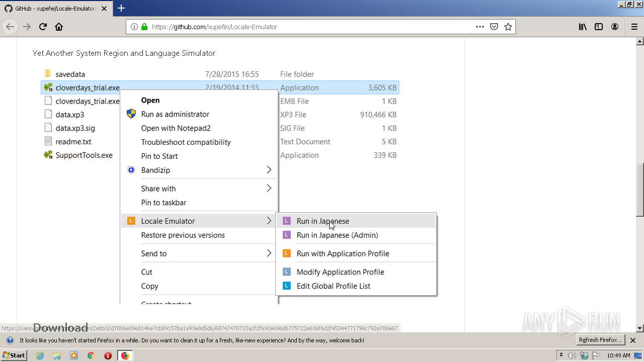The width and height of the screenshot is (644, 362).
Task: Go back with the browser back arrow
Action: click(11, 27)
